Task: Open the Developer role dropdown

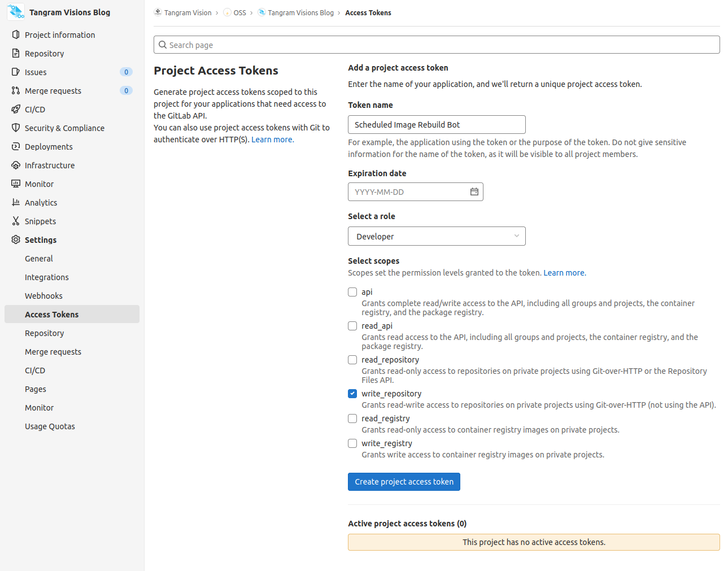Action: click(436, 236)
